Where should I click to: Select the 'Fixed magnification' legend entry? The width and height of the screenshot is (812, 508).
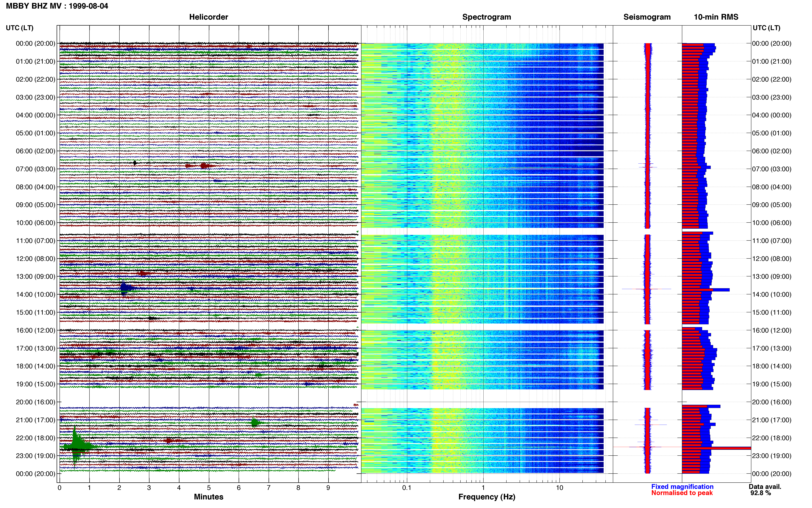pos(682,486)
